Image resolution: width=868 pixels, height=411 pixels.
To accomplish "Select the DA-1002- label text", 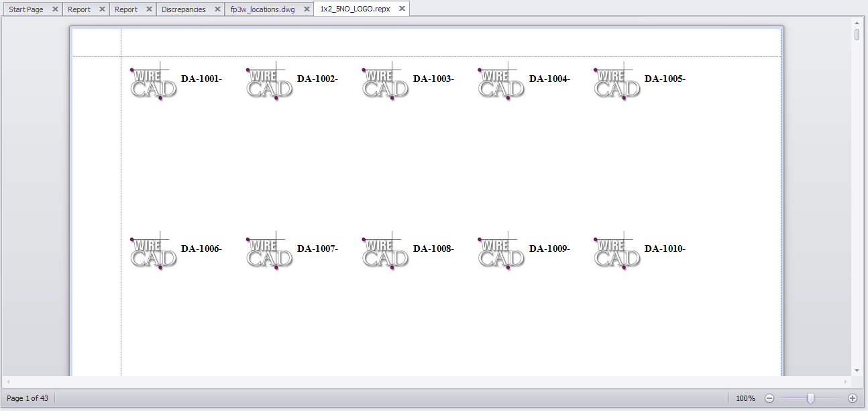I will click(x=317, y=79).
